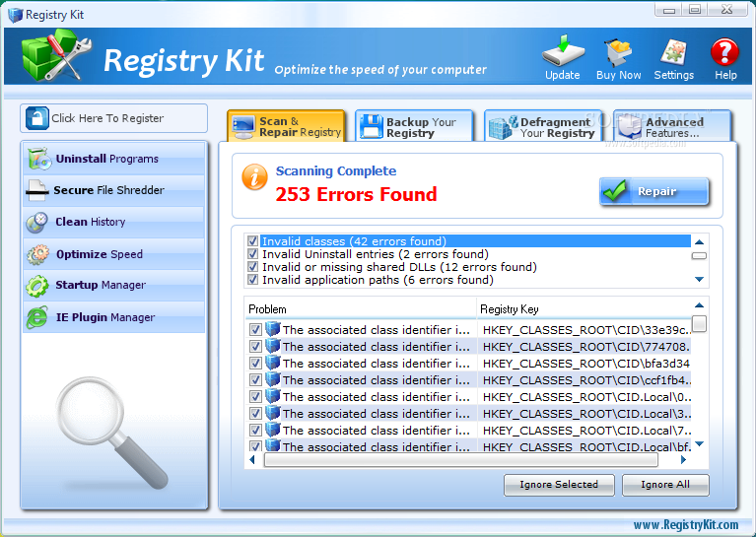The width and height of the screenshot is (756, 537).
Task: Uncheck the problem row for CID\774708
Action: [255, 347]
